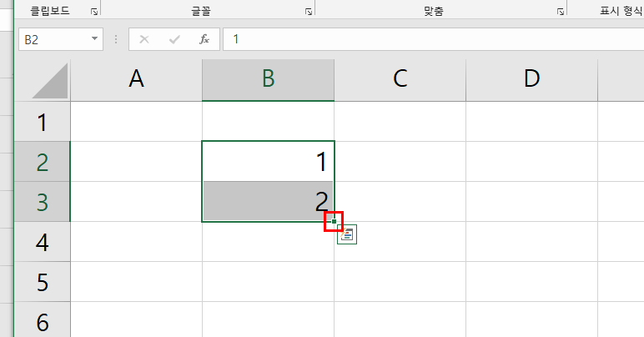Open the 글꼴 group dialog launcher
This screenshot has width=644, height=337.
click(308, 12)
